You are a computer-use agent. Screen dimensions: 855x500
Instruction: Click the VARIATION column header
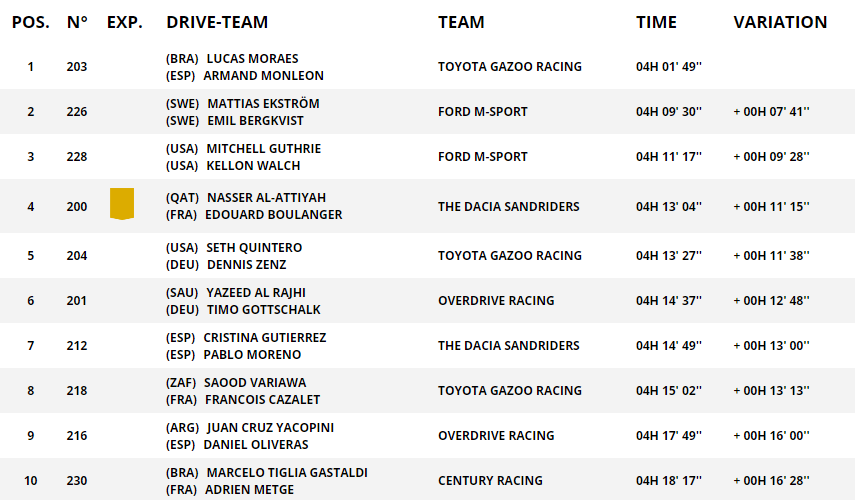pyautogui.click(x=780, y=22)
